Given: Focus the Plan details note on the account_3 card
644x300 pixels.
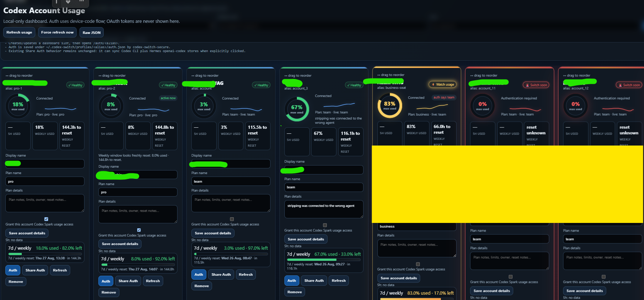Looking at the screenshot, I should click(x=324, y=209).
